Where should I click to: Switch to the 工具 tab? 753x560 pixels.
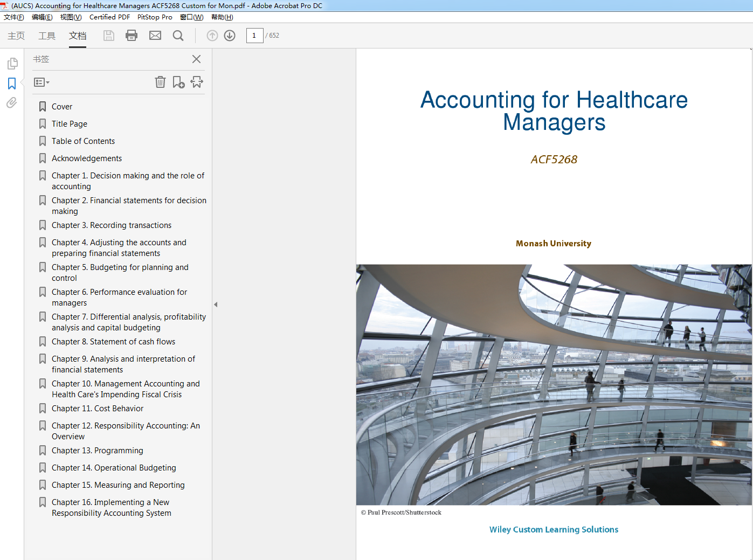pos(47,36)
